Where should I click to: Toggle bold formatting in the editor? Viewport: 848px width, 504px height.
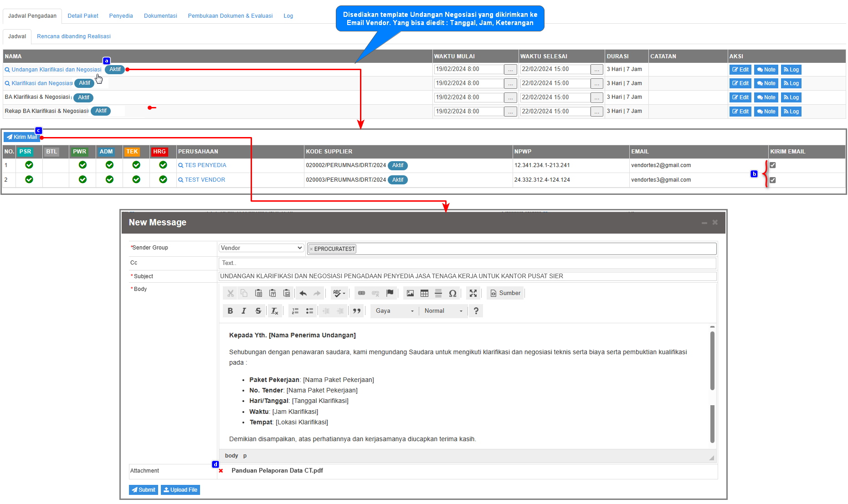coord(230,311)
